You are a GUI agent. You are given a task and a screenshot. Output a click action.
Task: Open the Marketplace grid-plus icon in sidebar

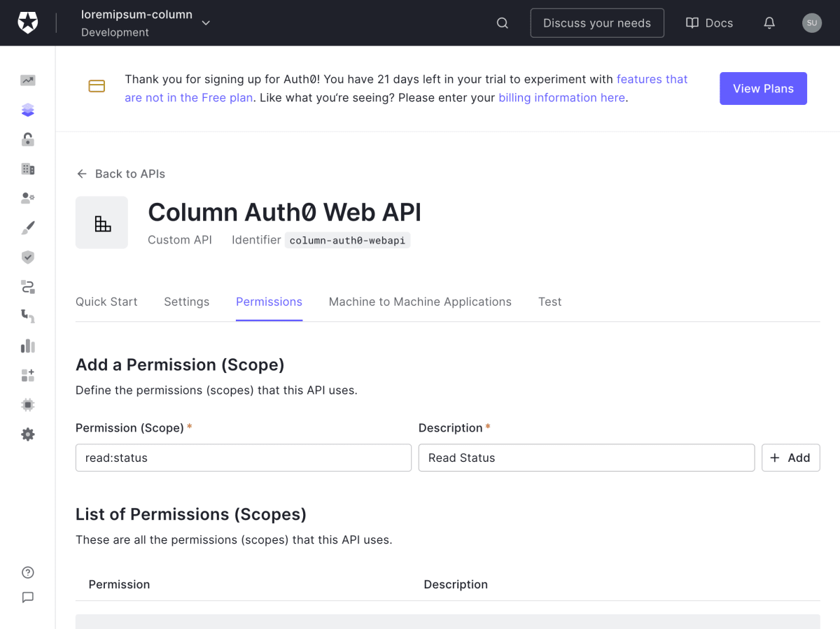(x=28, y=375)
